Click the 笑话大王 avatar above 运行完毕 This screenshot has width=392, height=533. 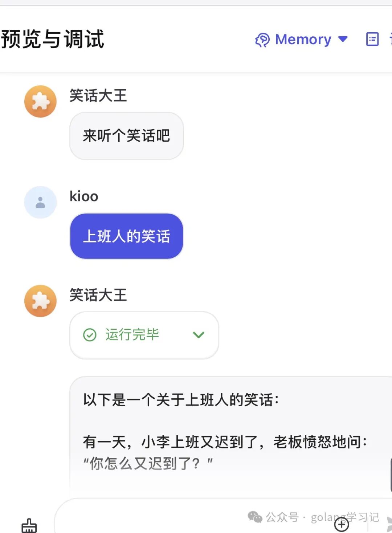pos(40,301)
